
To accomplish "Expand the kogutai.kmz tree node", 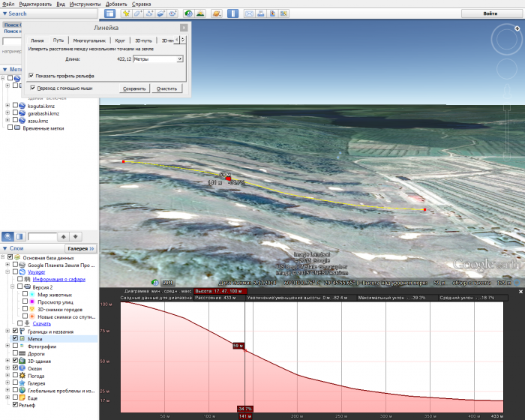I will [7, 106].
